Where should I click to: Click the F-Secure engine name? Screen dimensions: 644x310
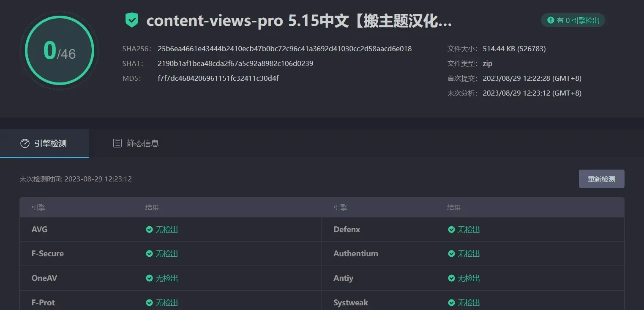pyautogui.click(x=48, y=254)
